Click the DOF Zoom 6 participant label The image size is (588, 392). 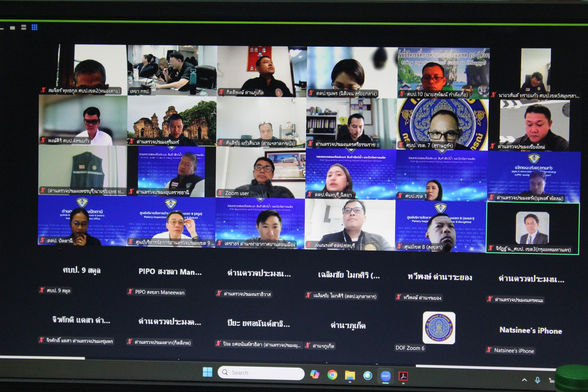[410, 348]
